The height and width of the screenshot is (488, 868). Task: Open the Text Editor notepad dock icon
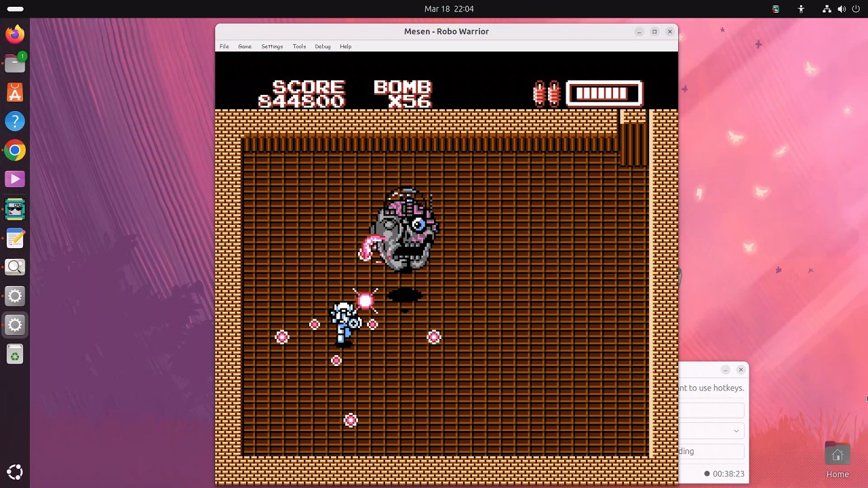[15, 238]
